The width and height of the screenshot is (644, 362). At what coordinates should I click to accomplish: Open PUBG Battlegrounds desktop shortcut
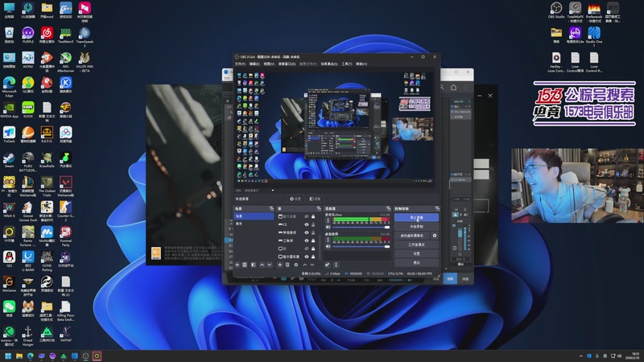28,162
